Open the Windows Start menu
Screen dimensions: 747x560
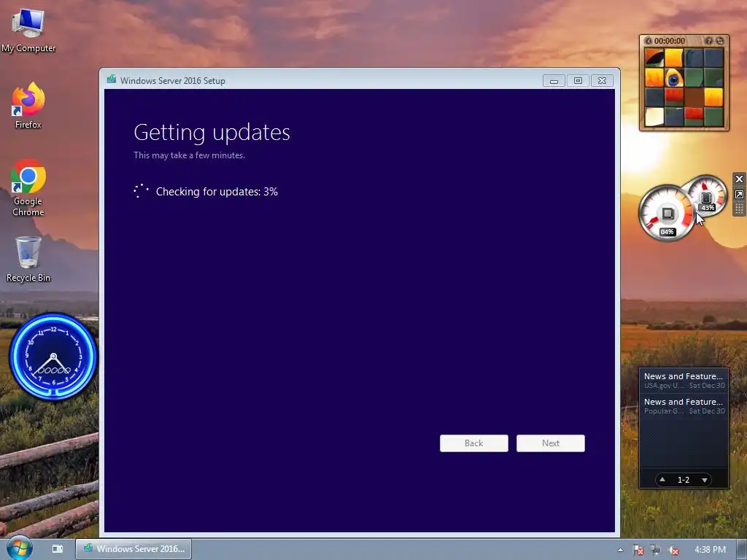pos(19,548)
